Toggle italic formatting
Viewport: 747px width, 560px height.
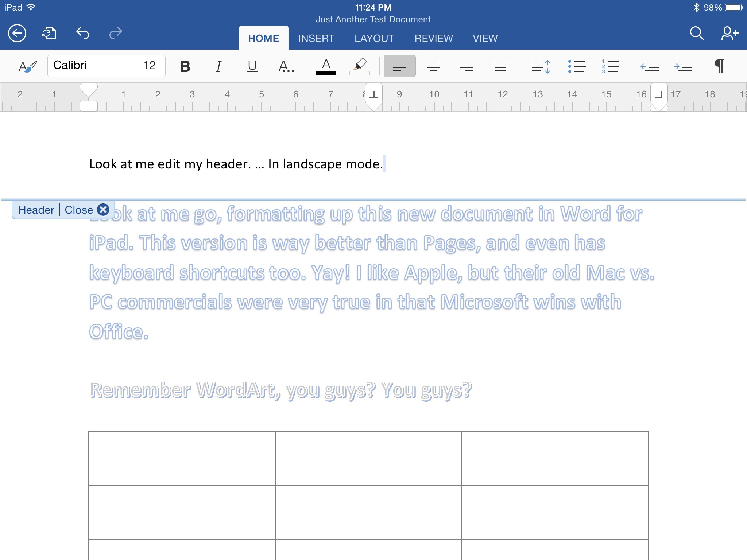[218, 66]
